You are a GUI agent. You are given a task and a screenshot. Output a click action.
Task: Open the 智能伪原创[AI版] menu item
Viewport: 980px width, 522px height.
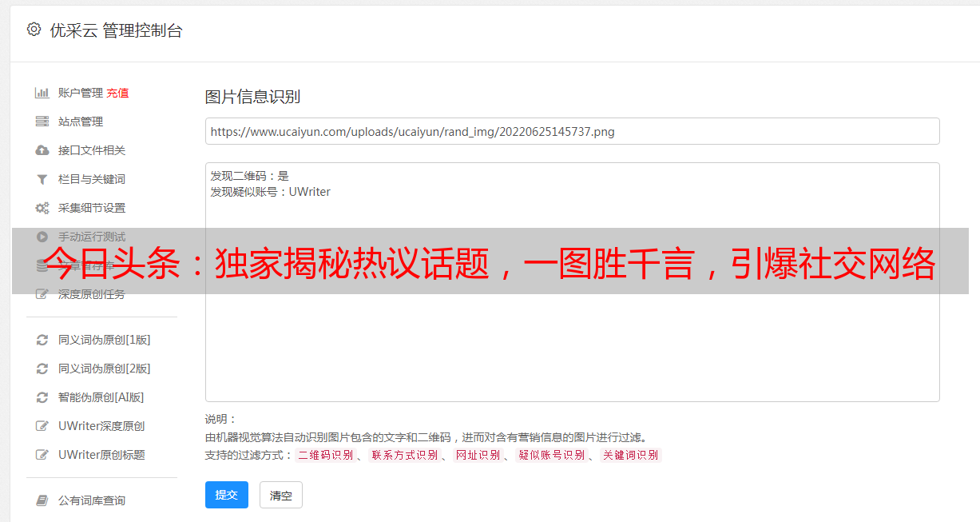[x=101, y=397]
